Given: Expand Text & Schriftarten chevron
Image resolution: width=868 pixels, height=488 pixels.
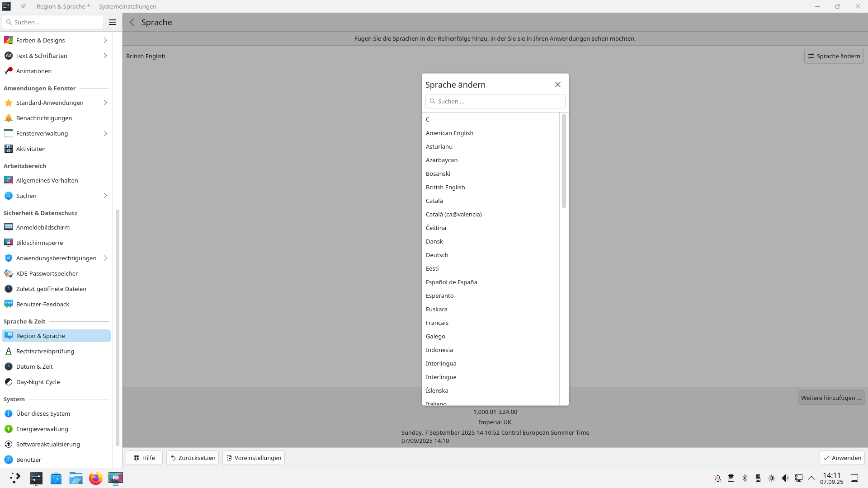Looking at the screenshot, I should point(105,56).
